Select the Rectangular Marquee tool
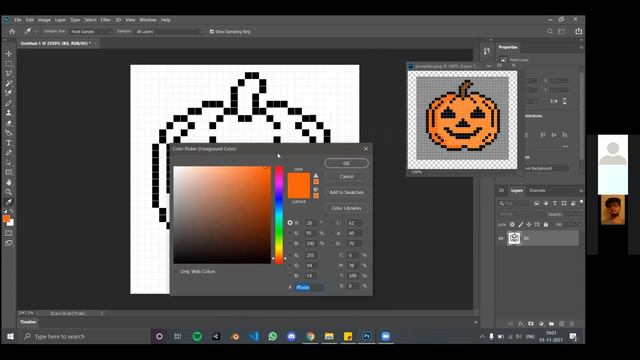This screenshot has height=360, width=640. pyautogui.click(x=9, y=64)
